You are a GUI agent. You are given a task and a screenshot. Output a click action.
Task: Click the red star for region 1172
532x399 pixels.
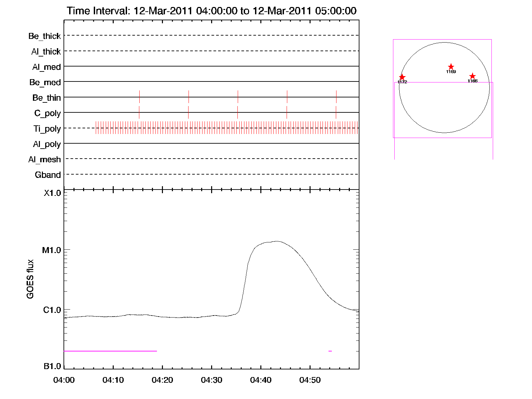tap(402, 77)
